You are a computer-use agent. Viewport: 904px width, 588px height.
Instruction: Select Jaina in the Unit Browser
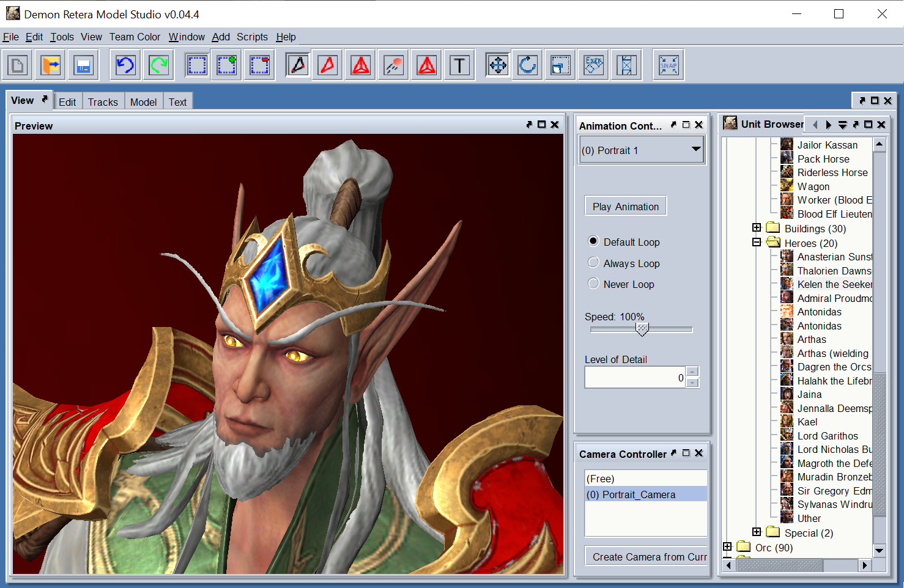[809, 394]
